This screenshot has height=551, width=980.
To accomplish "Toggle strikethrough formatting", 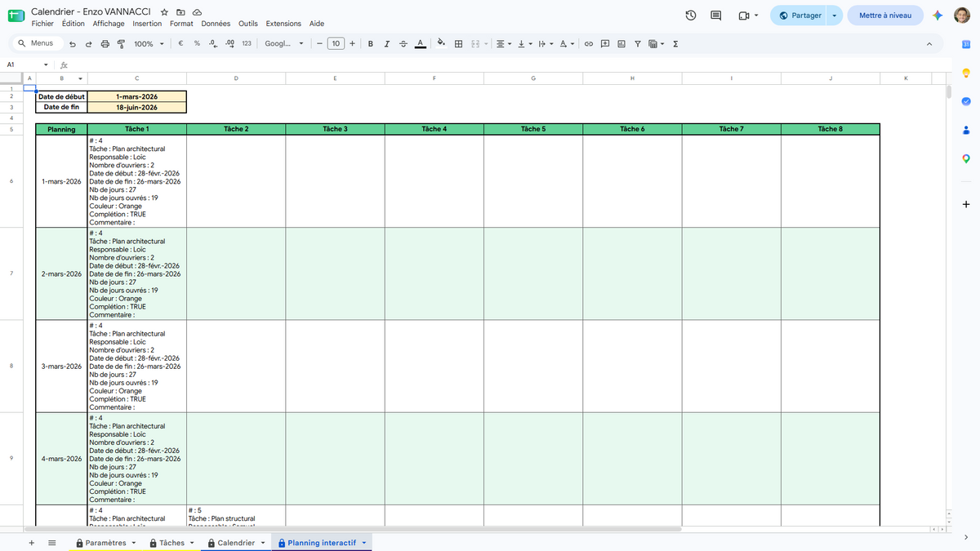I will click(x=403, y=43).
